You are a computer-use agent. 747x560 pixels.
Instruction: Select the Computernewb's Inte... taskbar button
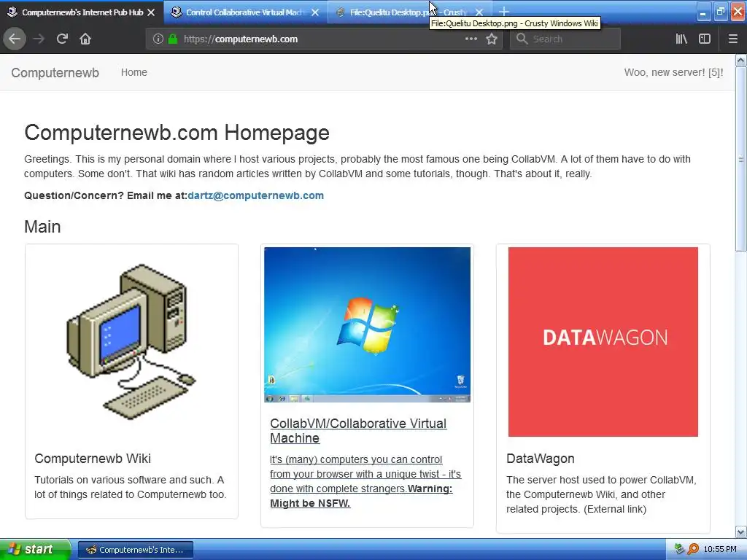pyautogui.click(x=136, y=550)
